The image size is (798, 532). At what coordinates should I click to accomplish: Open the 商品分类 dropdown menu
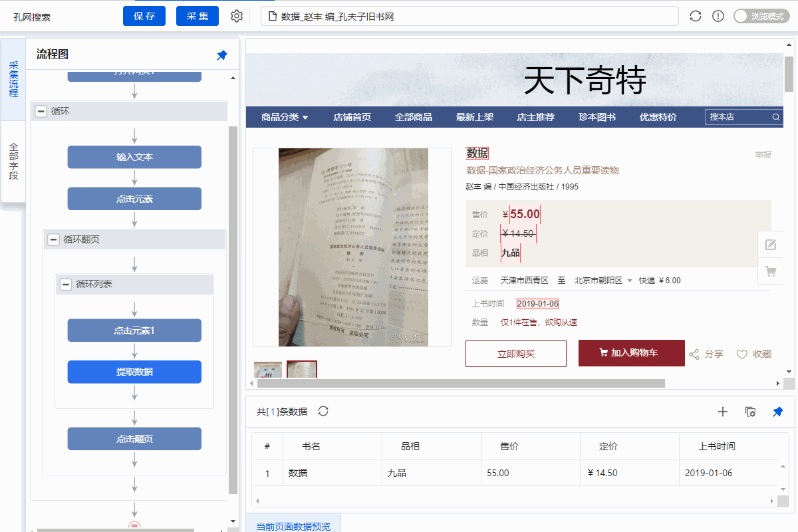tap(285, 117)
